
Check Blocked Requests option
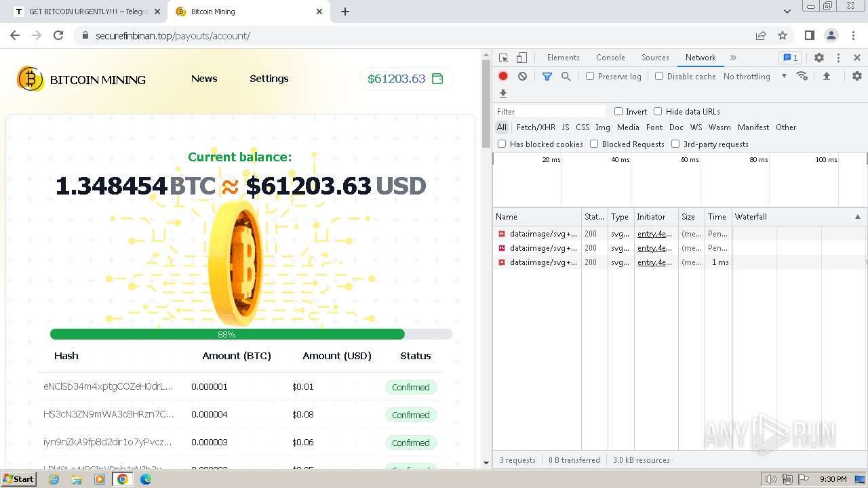tap(594, 144)
